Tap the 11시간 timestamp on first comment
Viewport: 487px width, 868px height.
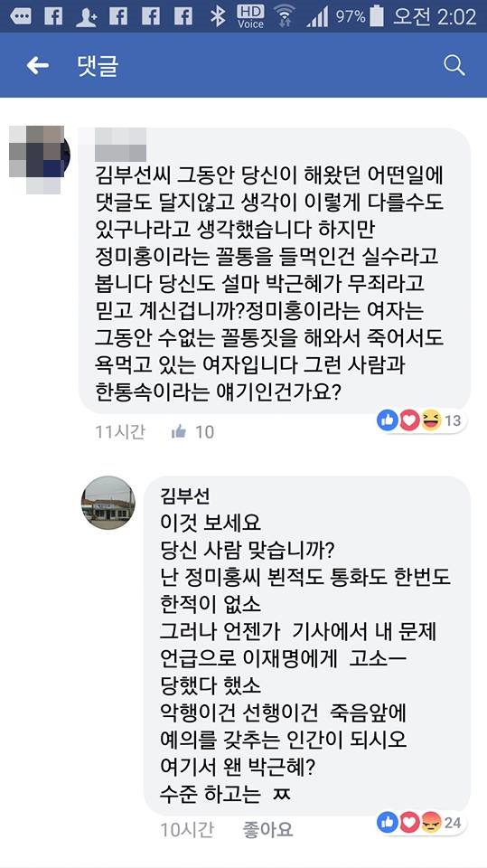point(120,432)
